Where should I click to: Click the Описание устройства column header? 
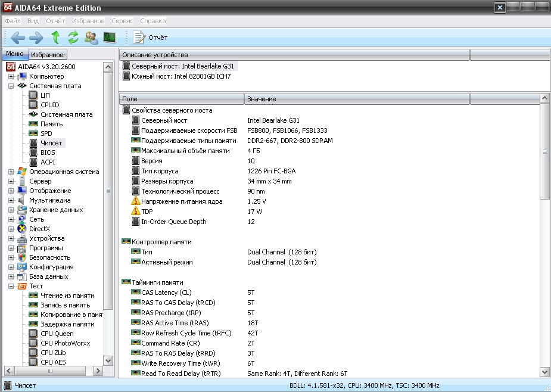294,55
